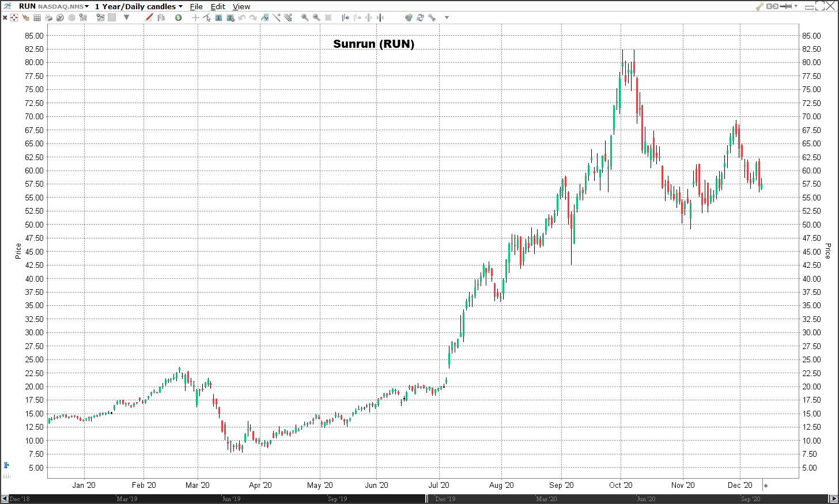Click the right arrow of timeline scrollbar
This screenshot has width=839, height=504.
tap(833, 498)
